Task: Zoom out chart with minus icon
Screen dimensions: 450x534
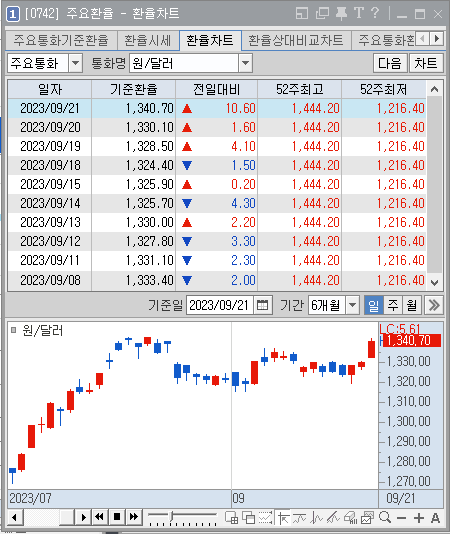Action: [402, 518]
